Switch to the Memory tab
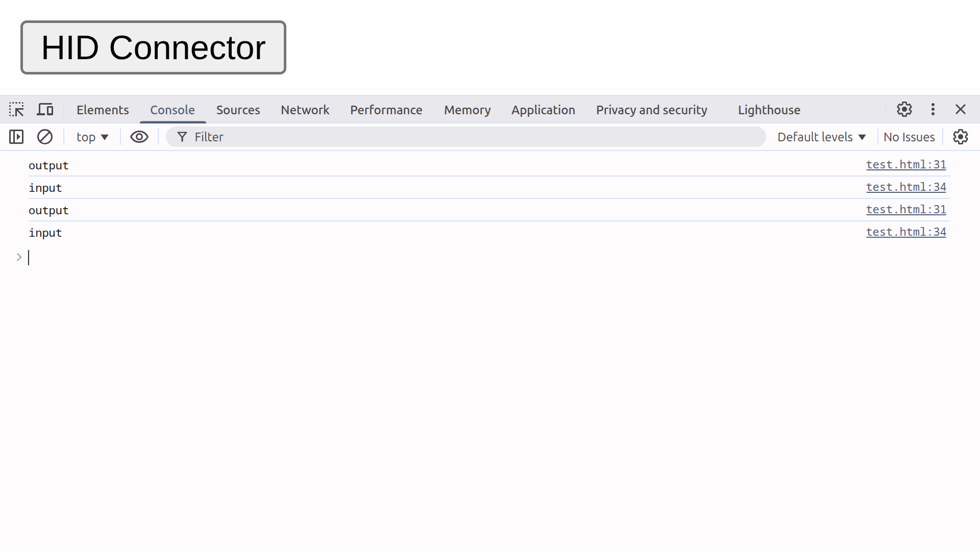Viewport: 980px width, 551px height. 467,110
